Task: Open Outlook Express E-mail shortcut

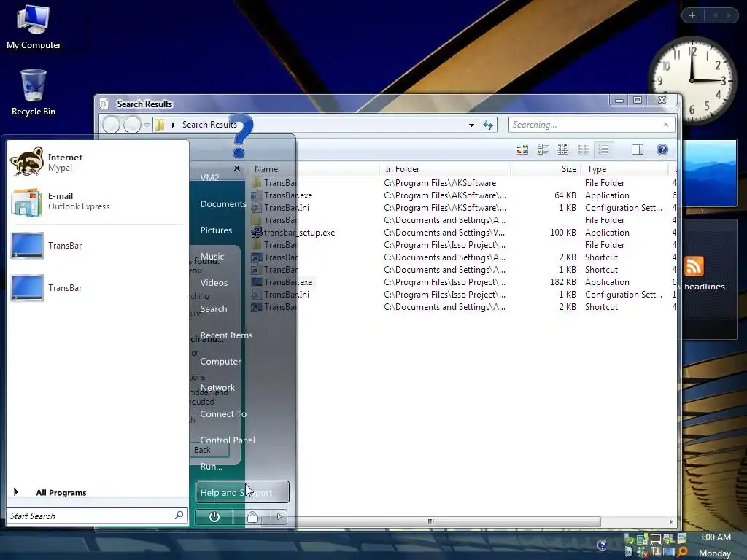Action: point(98,201)
